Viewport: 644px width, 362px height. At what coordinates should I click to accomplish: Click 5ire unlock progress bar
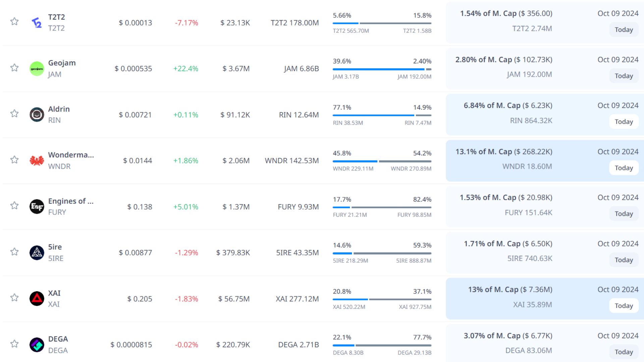tap(382, 253)
